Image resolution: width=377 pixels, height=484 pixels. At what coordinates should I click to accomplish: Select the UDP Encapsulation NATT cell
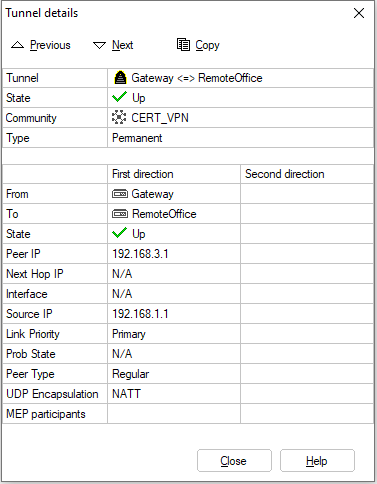click(174, 394)
